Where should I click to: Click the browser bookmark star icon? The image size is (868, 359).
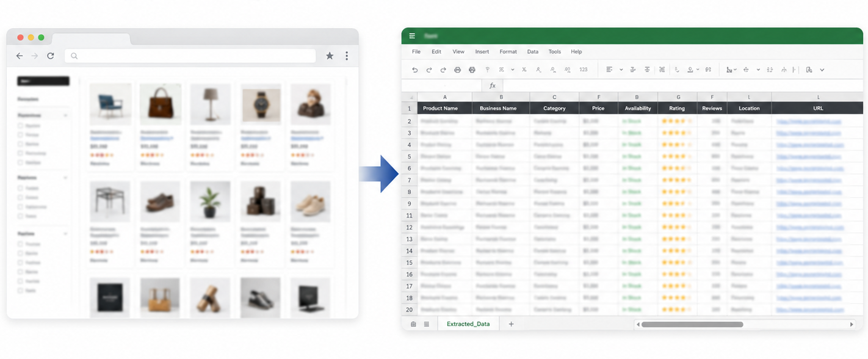click(330, 56)
